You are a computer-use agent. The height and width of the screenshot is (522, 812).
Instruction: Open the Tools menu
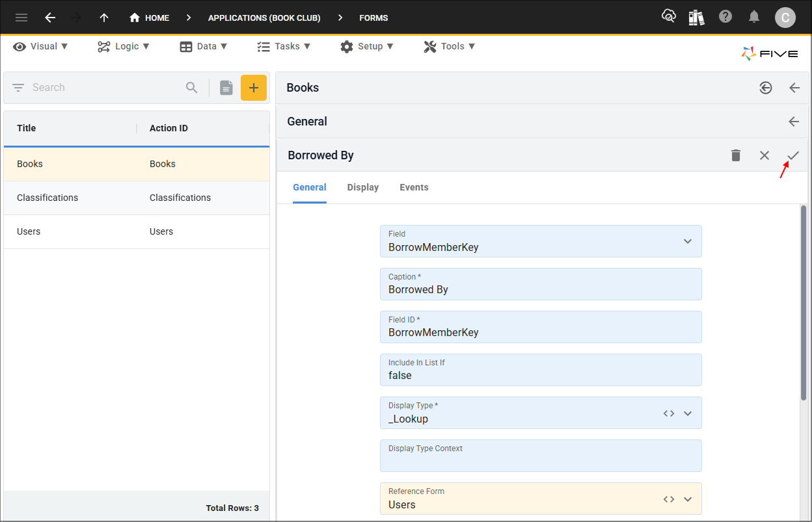pos(450,46)
